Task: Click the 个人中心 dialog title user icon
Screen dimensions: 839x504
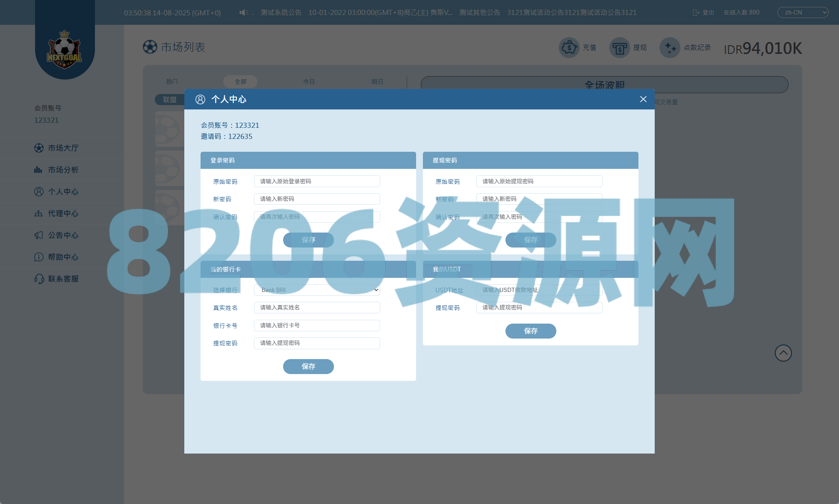Action: click(x=200, y=99)
